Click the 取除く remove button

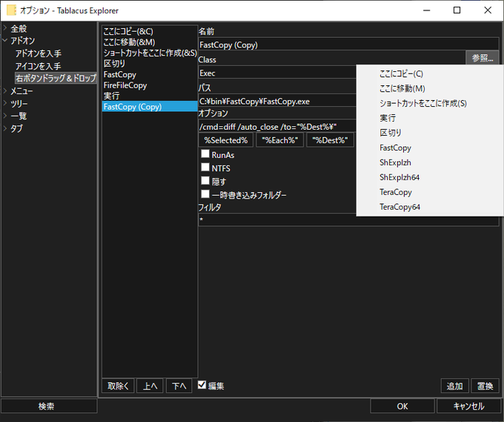[118, 386]
